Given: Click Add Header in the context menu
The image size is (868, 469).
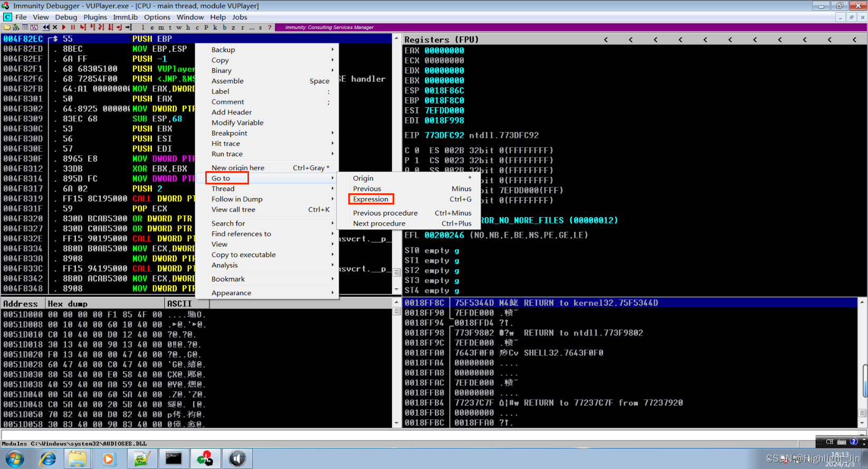Looking at the screenshot, I should [x=232, y=112].
